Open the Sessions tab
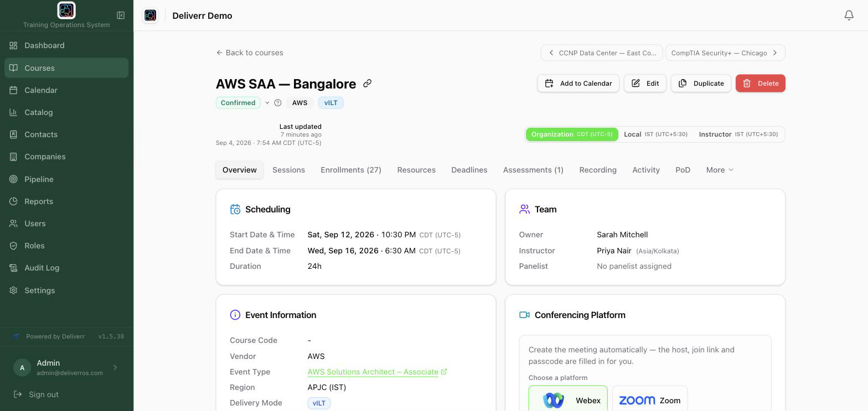This screenshot has width=868, height=411. (288, 170)
